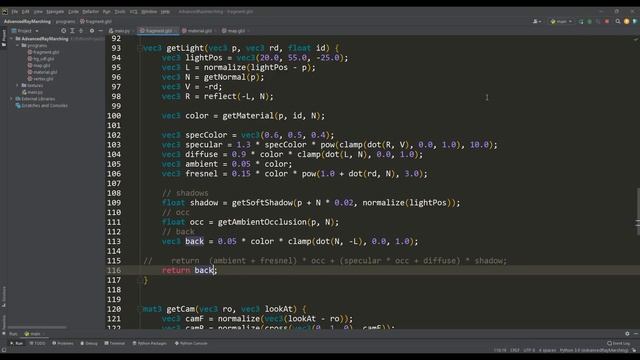Select main.py in project tree

[x=33, y=92]
